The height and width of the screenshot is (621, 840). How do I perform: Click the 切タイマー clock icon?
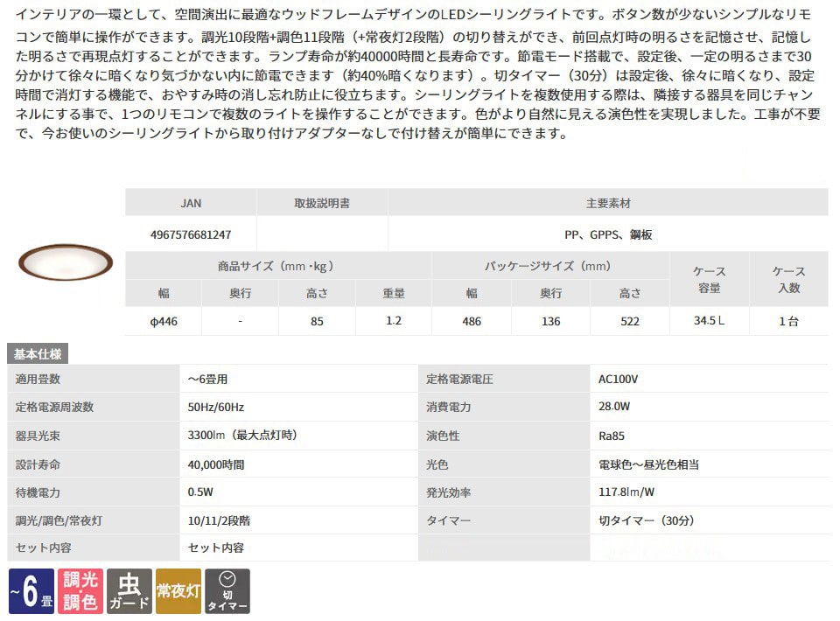tap(227, 592)
